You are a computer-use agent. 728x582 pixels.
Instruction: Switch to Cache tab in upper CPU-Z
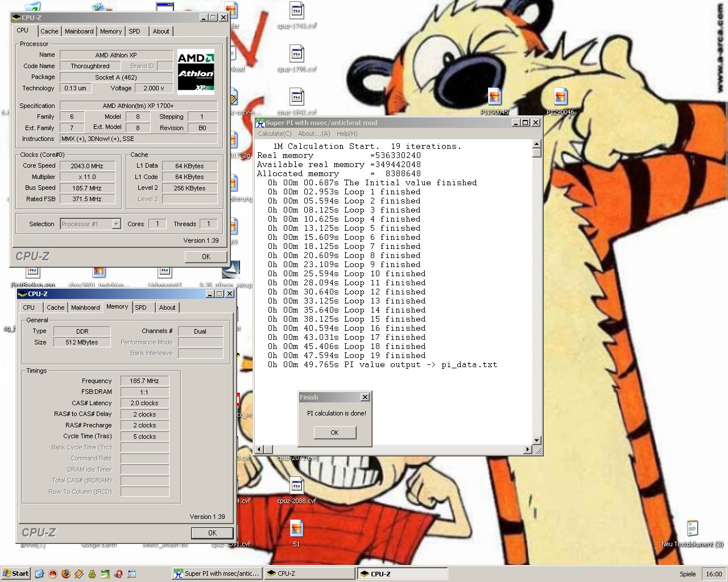pyautogui.click(x=49, y=31)
